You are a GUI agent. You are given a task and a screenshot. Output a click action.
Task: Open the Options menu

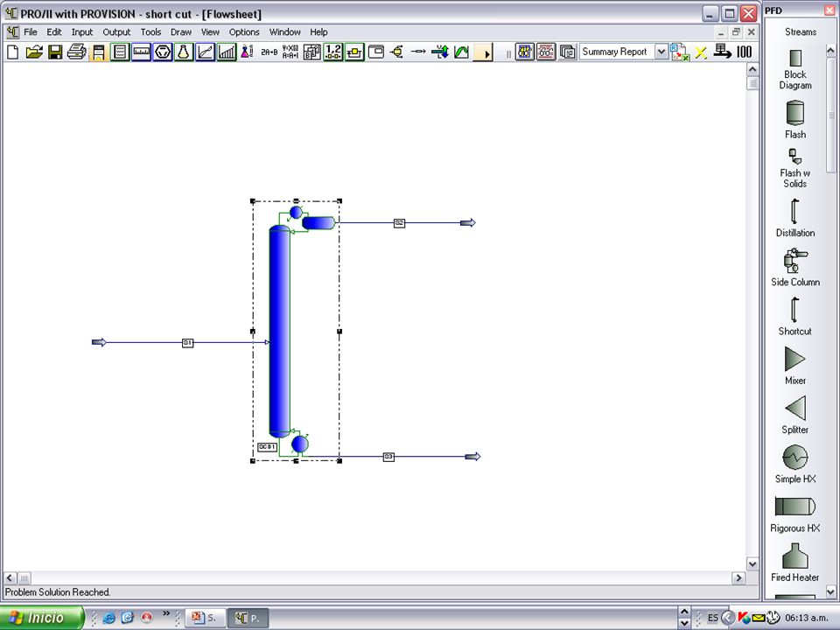(244, 32)
